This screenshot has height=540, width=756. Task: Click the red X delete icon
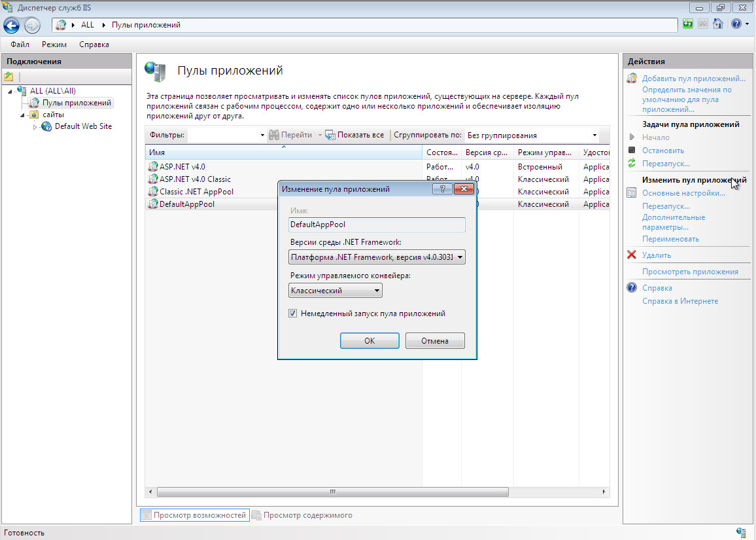point(632,255)
